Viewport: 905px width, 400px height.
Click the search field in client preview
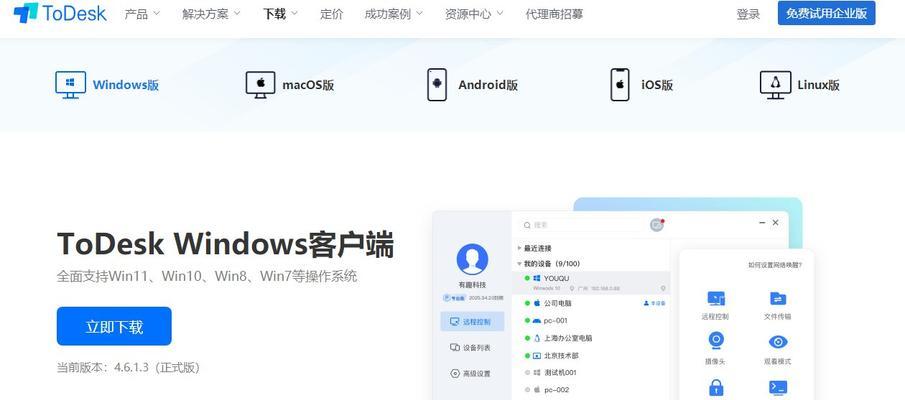click(x=583, y=225)
